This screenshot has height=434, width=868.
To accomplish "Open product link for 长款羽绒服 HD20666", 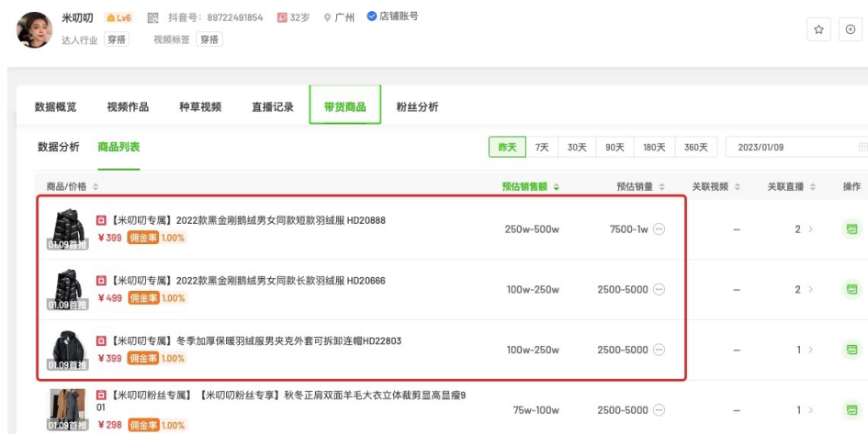I will [247, 281].
